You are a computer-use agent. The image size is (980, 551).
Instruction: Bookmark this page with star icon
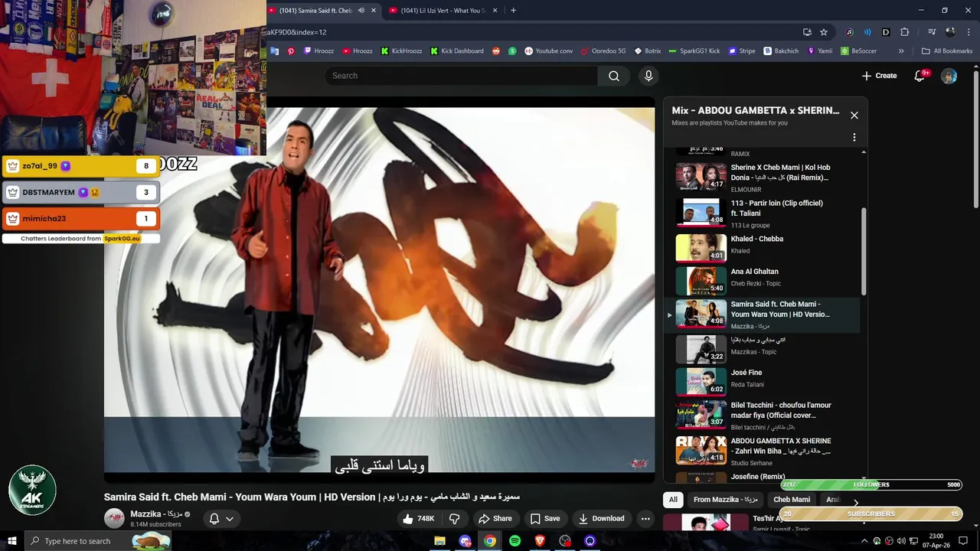(824, 32)
